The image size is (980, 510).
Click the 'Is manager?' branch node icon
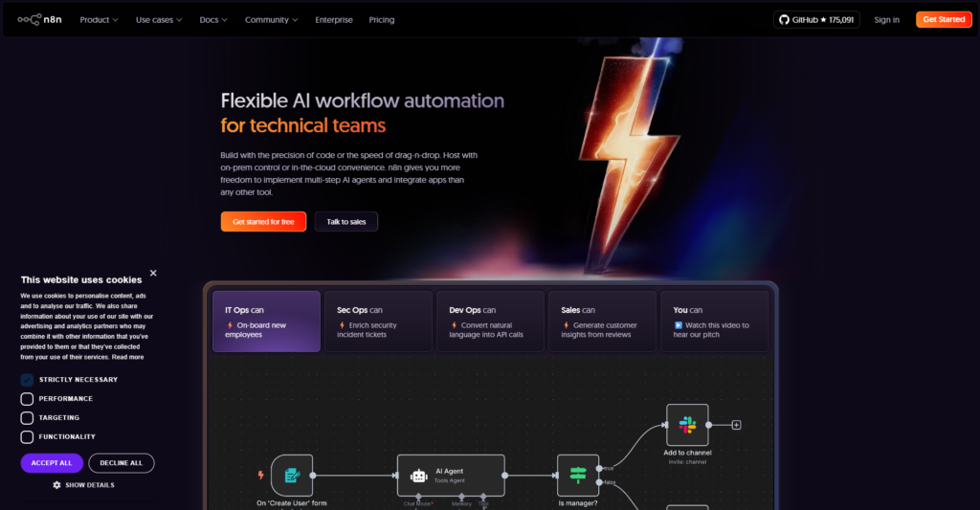[x=578, y=475]
